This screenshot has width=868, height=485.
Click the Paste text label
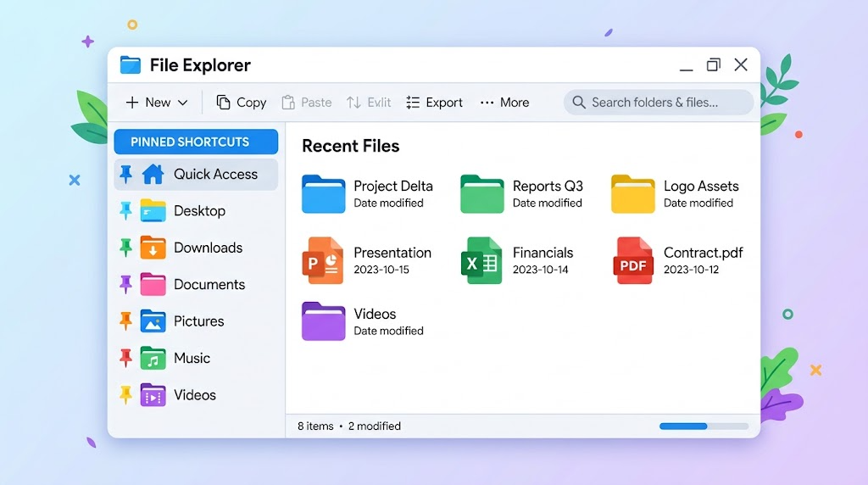316,103
